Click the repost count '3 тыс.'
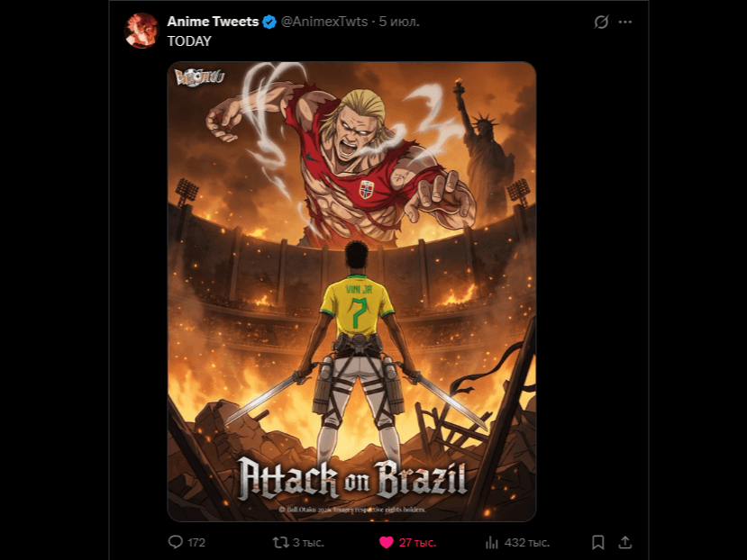The image size is (747, 560). point(308,542)
